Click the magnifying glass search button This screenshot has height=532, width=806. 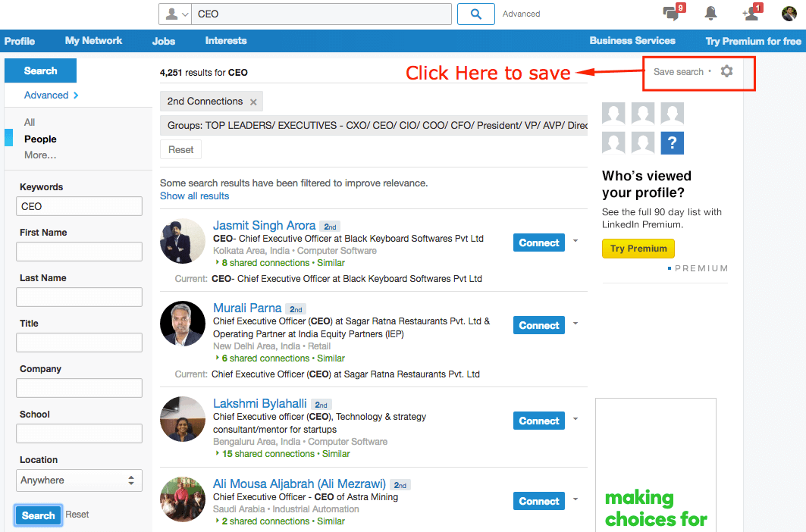click(x=476, y=14)
